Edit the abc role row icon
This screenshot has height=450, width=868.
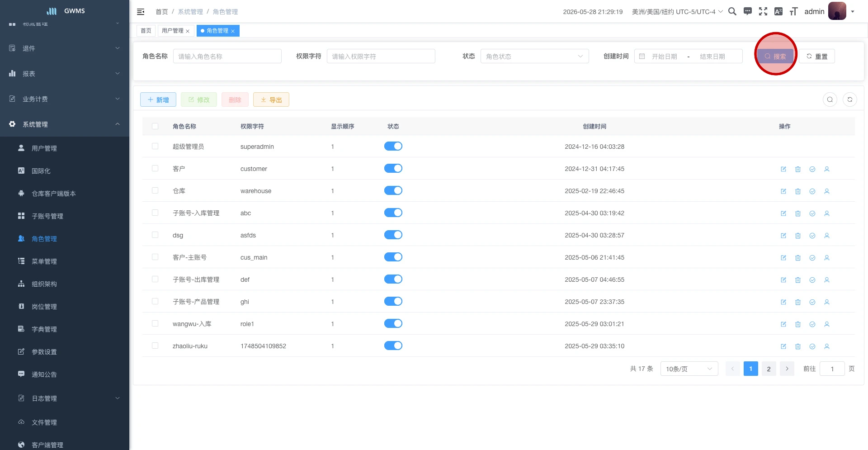[783, 213]
